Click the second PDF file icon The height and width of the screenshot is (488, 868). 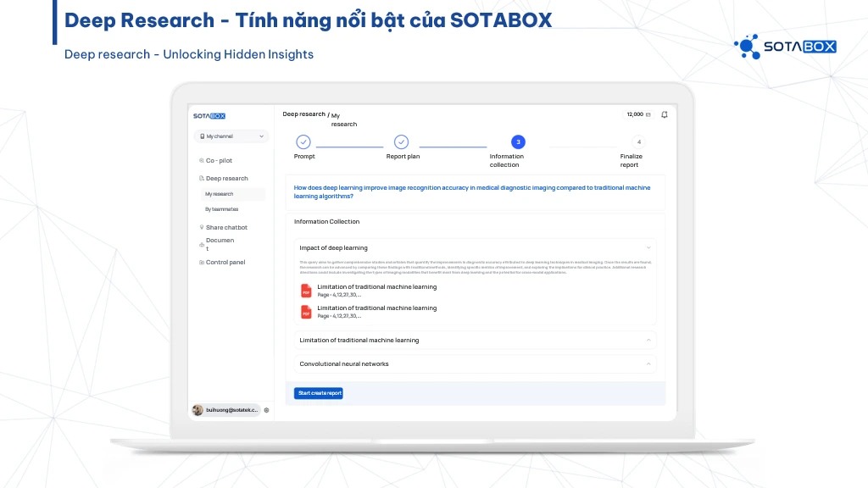(306, 312)
